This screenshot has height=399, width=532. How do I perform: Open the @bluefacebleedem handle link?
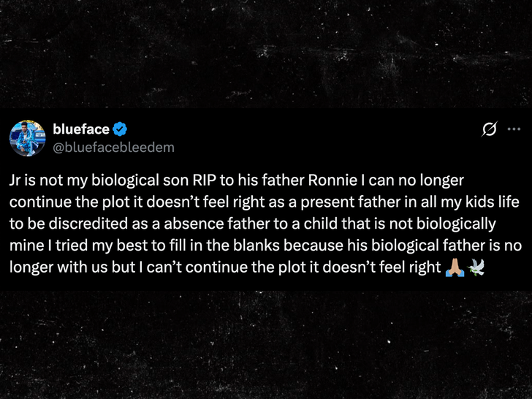pos(113,147)
